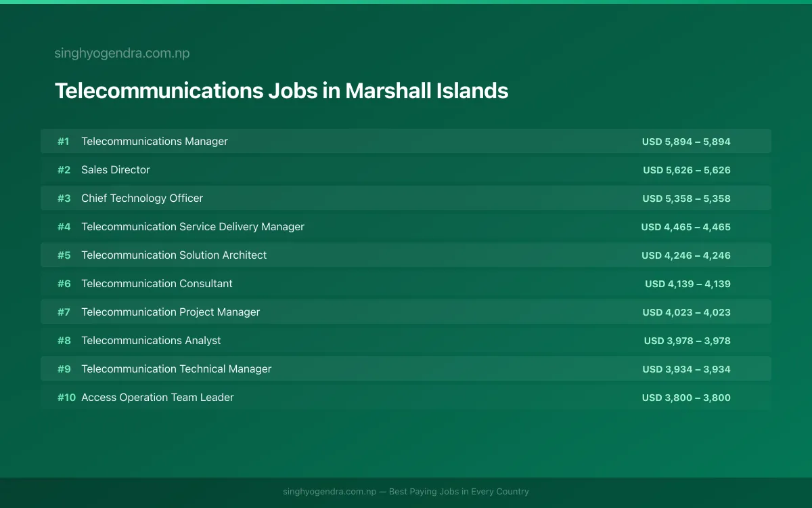Screen dimensions: 812x508
Task: Click the #2 rank number
Action: tap(64, 170)
